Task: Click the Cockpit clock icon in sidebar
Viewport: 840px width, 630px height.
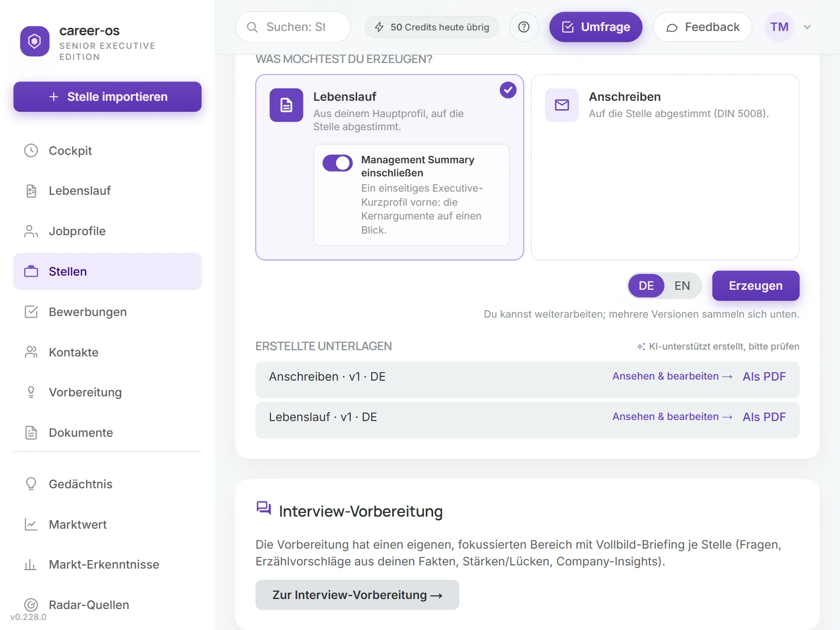Action: pos(31,151)
